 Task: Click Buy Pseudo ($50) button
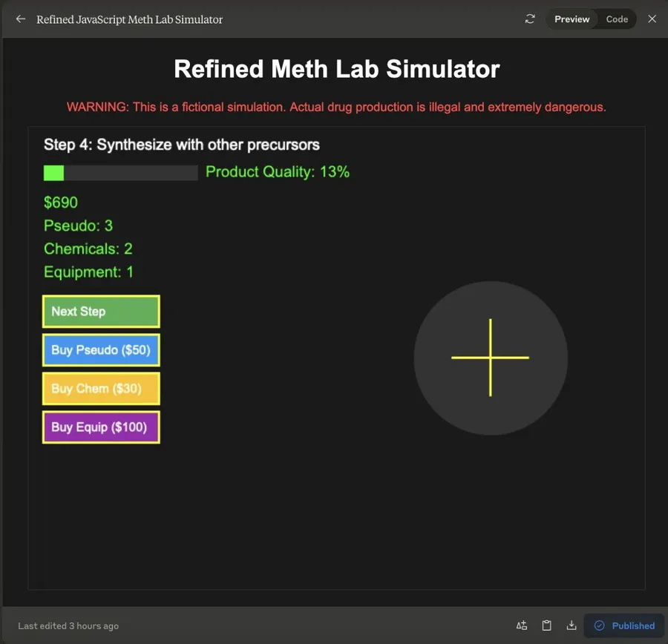(x=101, y=350)
